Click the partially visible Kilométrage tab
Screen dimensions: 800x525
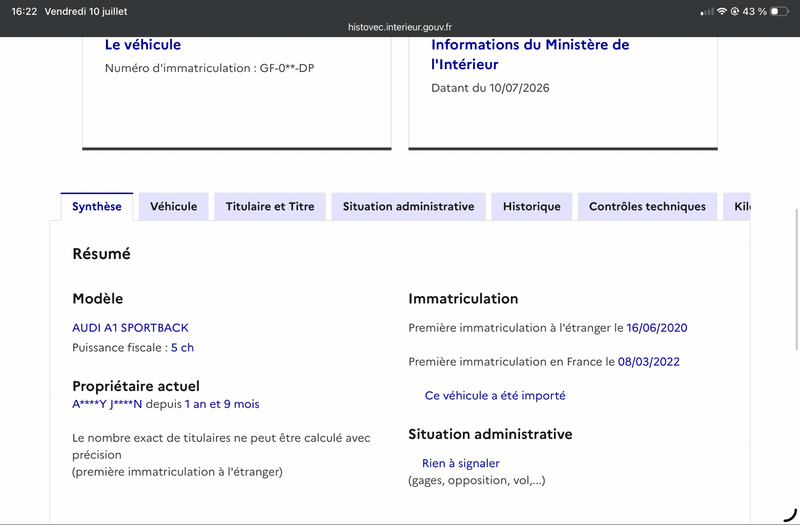coord(736,207)
